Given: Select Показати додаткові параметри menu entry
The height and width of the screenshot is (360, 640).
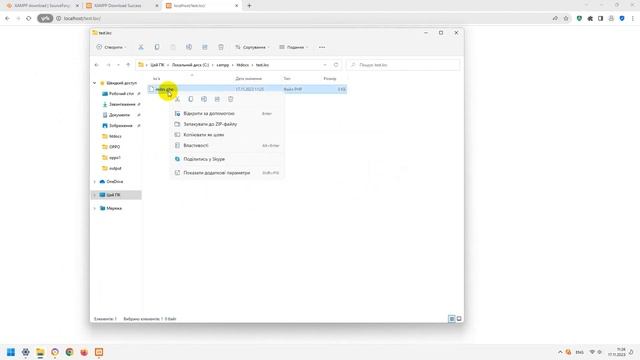Looking at the screenshot, I should [x=227, y=173].
